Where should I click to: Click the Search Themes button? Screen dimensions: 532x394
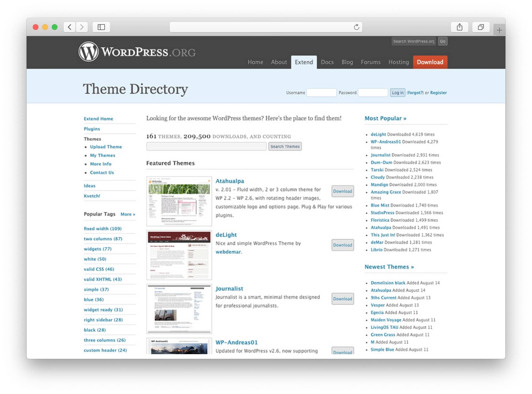click(x=285, y=146)
